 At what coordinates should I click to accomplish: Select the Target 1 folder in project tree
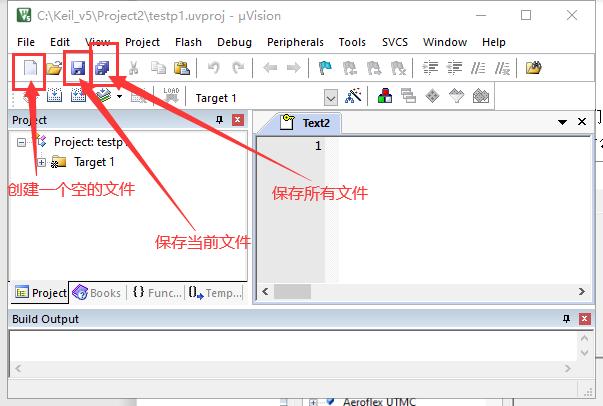point(83,162)
